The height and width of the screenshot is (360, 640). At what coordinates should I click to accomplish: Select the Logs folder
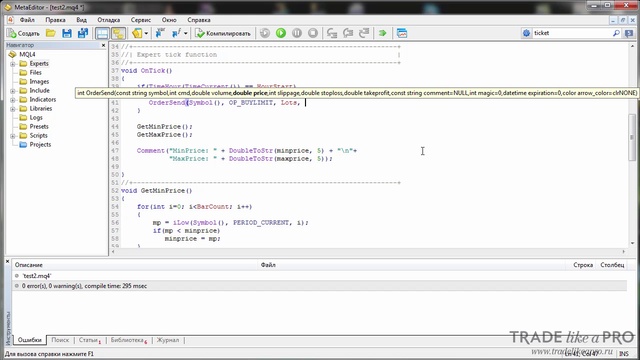[36, 118]
